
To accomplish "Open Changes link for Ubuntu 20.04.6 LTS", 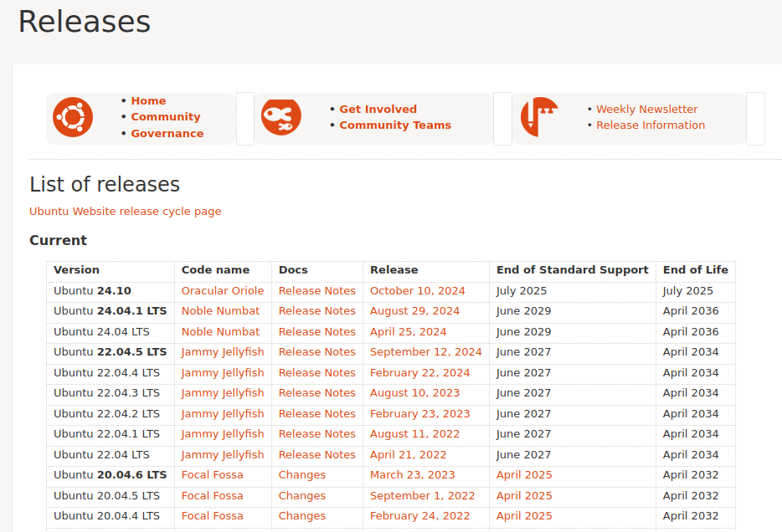I will [x=301, y=475].
